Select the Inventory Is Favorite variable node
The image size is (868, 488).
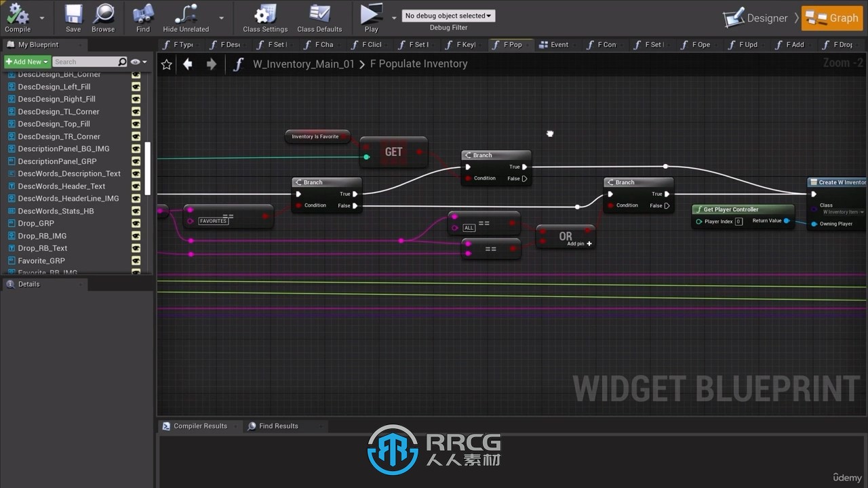[317, 136]
